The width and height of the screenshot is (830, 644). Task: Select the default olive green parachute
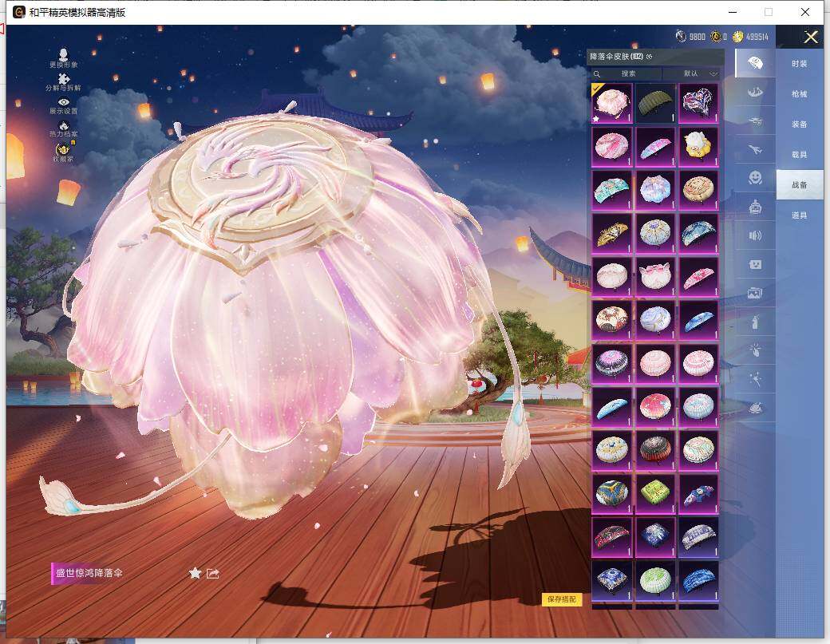pos(655,103)
